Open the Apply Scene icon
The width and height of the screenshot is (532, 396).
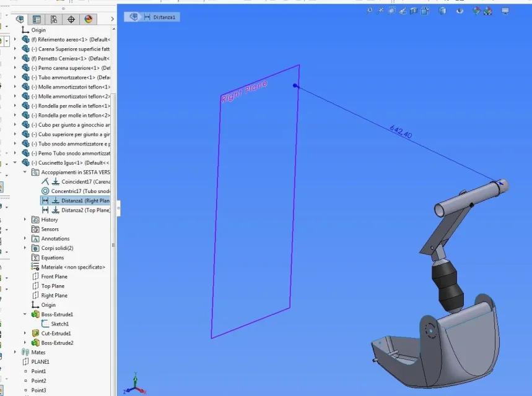coord(488,11)
